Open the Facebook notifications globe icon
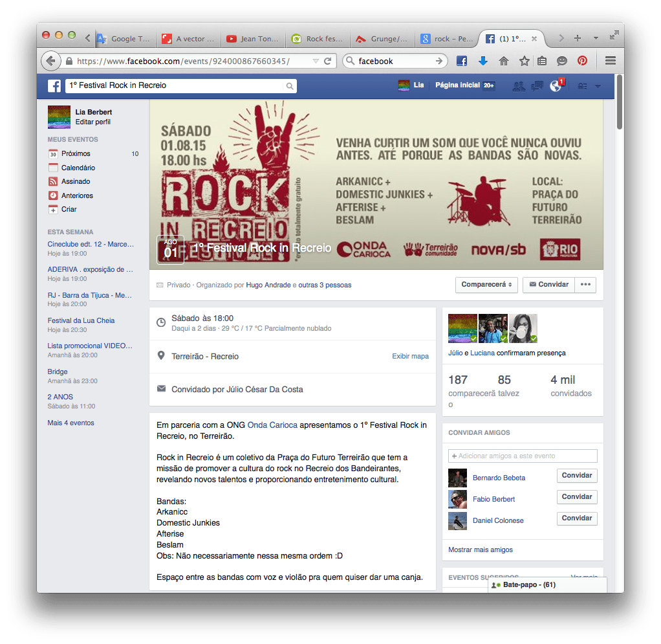The height and width of the screenshot is (644, 661). [x=555, y=86]
